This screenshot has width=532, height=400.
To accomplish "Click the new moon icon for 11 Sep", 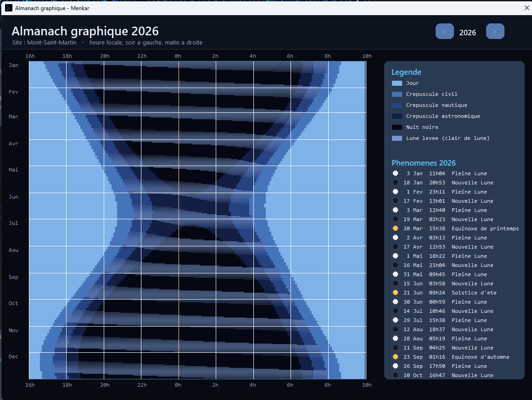I will point(395,347).
